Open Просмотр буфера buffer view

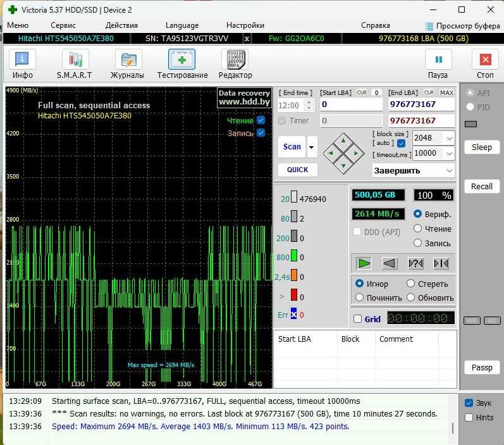click(x=463, y=26)
